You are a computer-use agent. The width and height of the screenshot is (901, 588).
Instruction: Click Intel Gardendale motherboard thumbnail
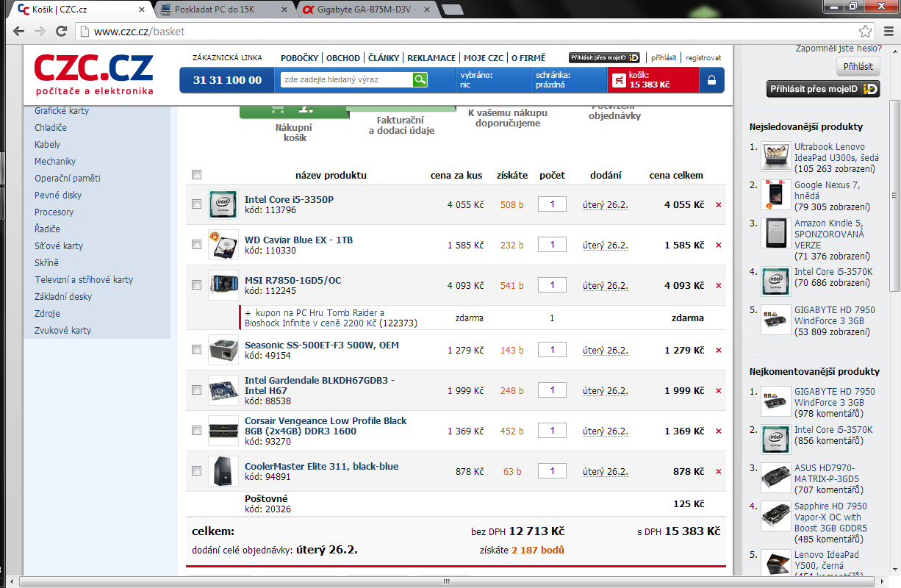223,390
